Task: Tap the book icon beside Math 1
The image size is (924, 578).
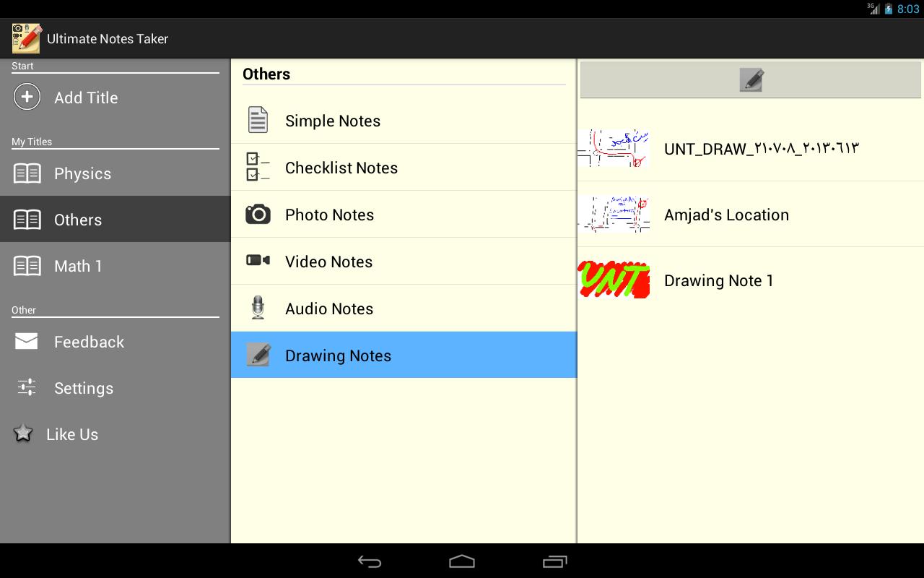Action: [x=27, y=265]
